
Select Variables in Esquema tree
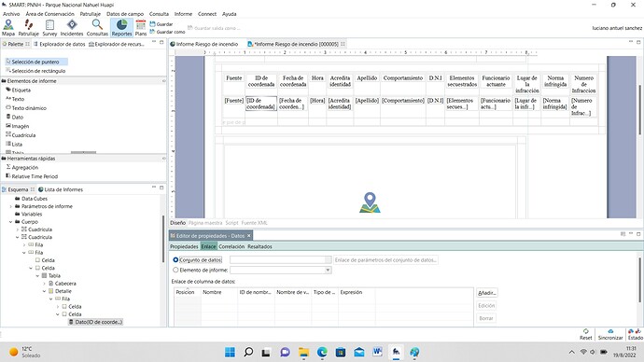click(x=29, y=215)
